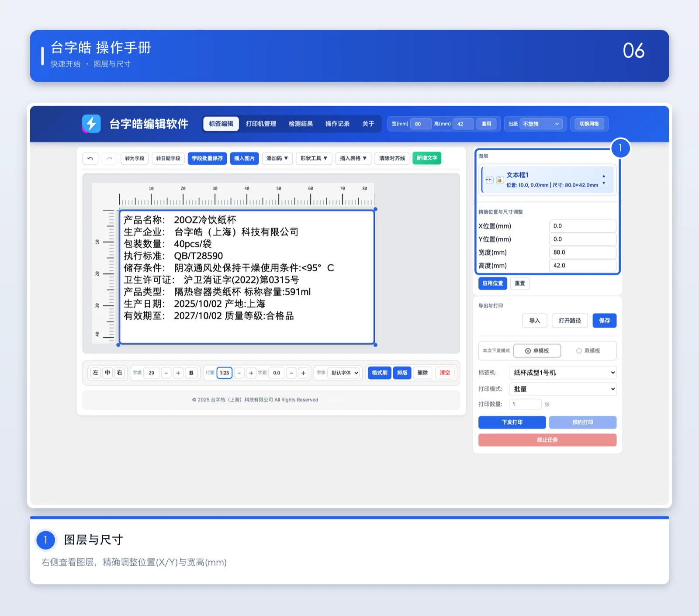699x616 pixels.
Task: Toggle bold with B button
Action: [191, 373]
